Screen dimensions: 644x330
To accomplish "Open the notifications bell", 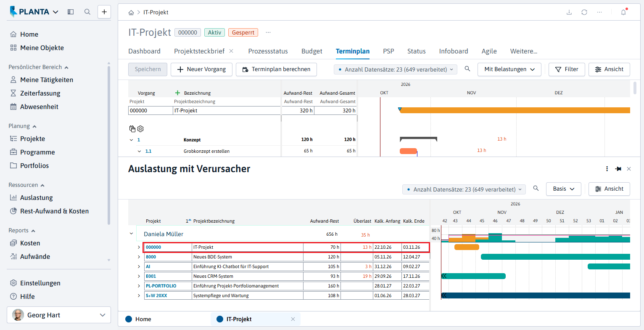I will point(623,12).
